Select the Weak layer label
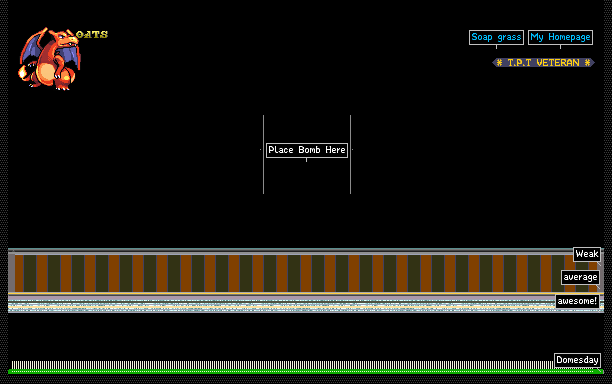Viewport: 612px width, 384px height. click(587, 254)
